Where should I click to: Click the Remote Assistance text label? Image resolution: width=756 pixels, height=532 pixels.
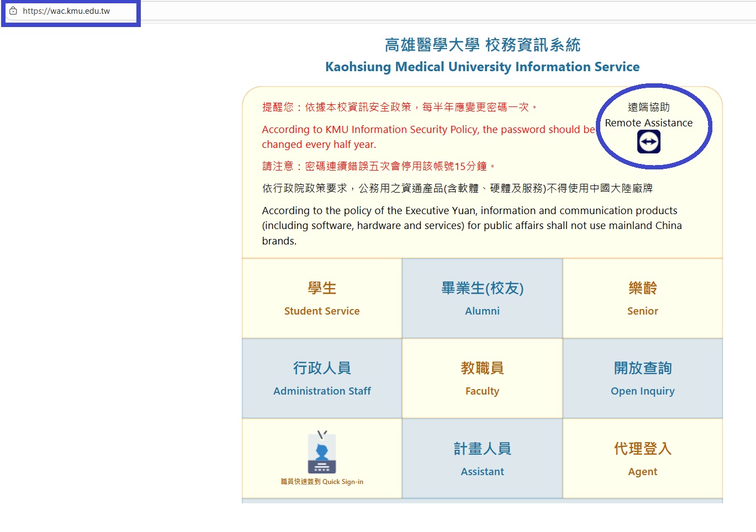tap(648, 123)
